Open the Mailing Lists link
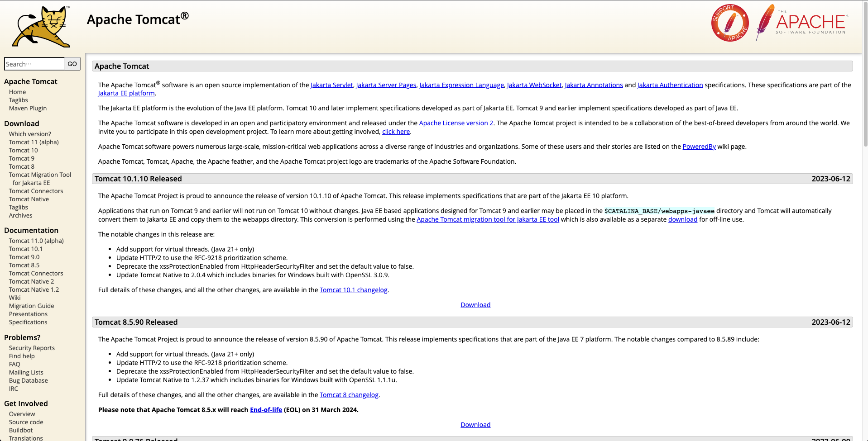This screenshot has height=441, width=868. (x=26, y=372)
